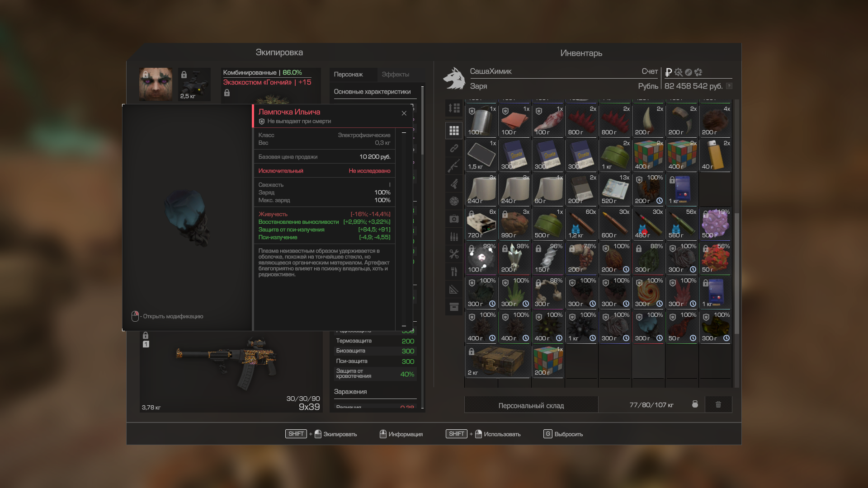This screenshot has width=868, height=488.
Task: Select the 60x ammo stack 1,2 кг
Action: click(582, 224)
